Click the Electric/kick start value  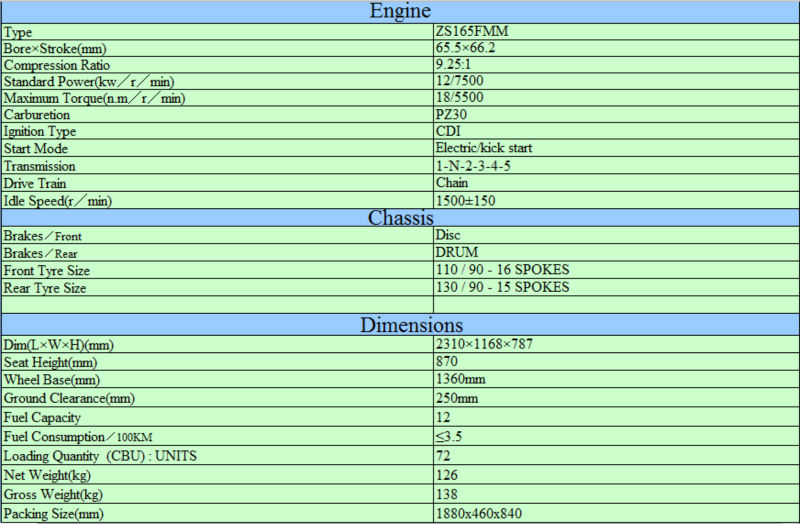(484, 147)
